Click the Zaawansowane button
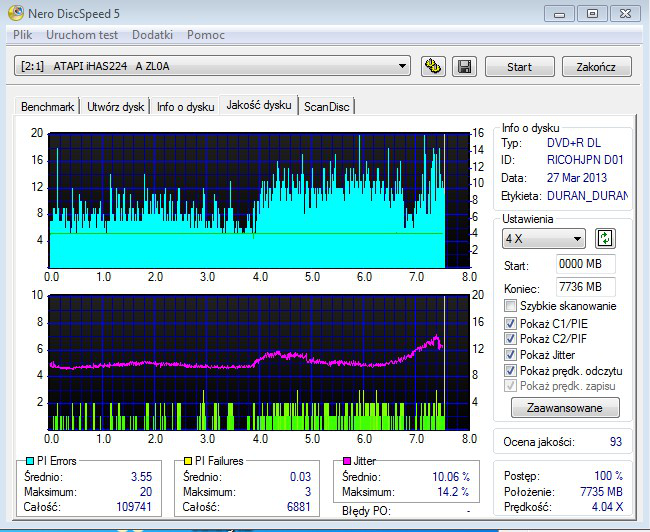 pos(565,408)
